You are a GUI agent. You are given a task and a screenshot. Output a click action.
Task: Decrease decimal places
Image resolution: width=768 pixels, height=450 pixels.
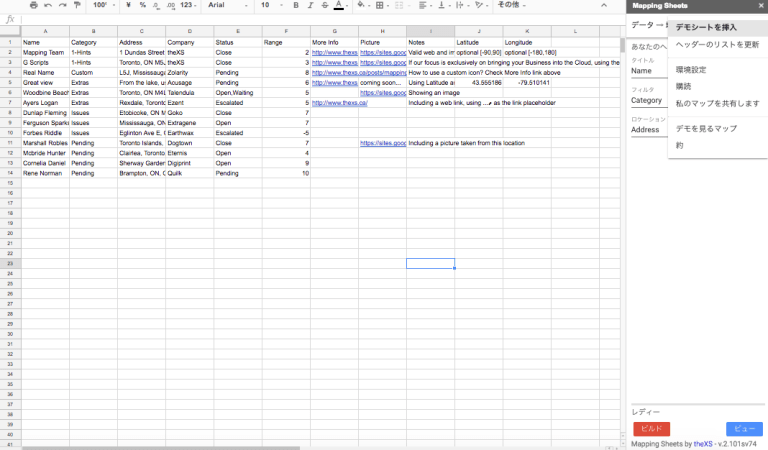[156, 5]
